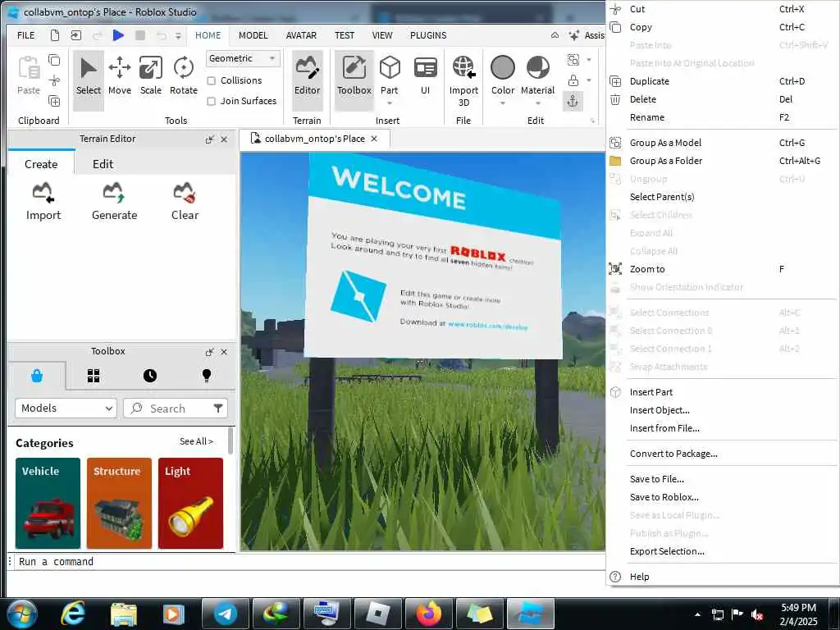The image size is (840, 630).
Task: Open the Geometric mode dropdown
Action: pyautogui.click(x=243, y=58)
